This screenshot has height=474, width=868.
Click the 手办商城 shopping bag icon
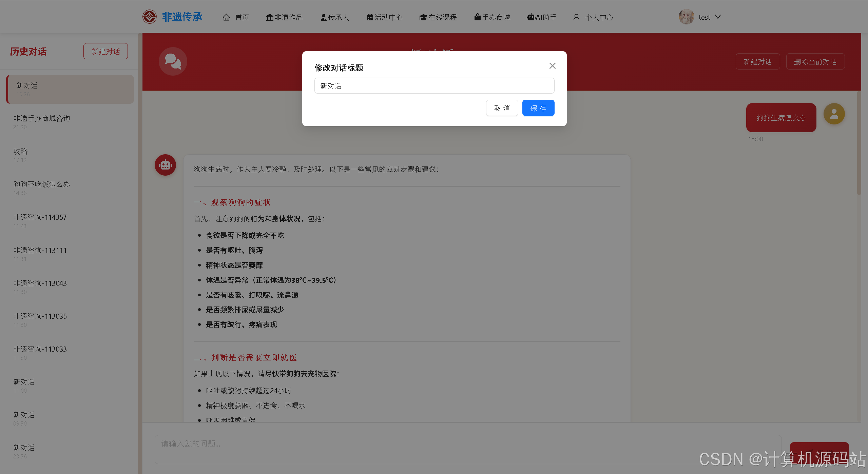click(477, 17)
